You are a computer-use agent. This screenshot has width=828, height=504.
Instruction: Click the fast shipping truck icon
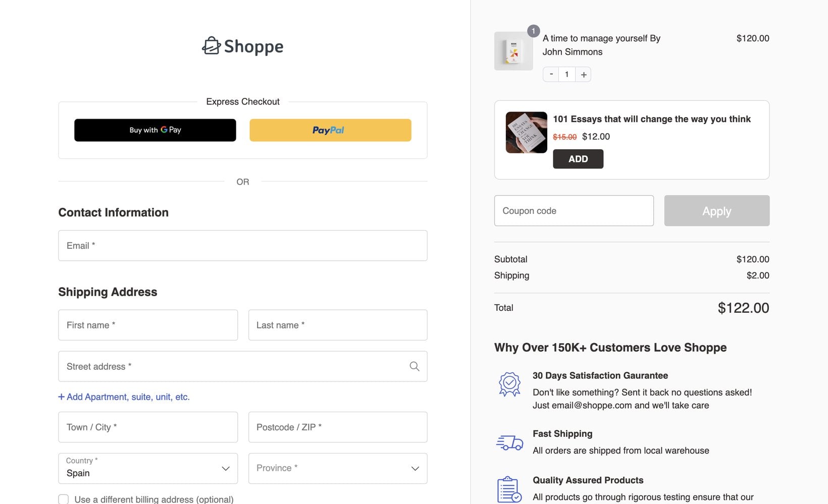click(x=509, y=442)
